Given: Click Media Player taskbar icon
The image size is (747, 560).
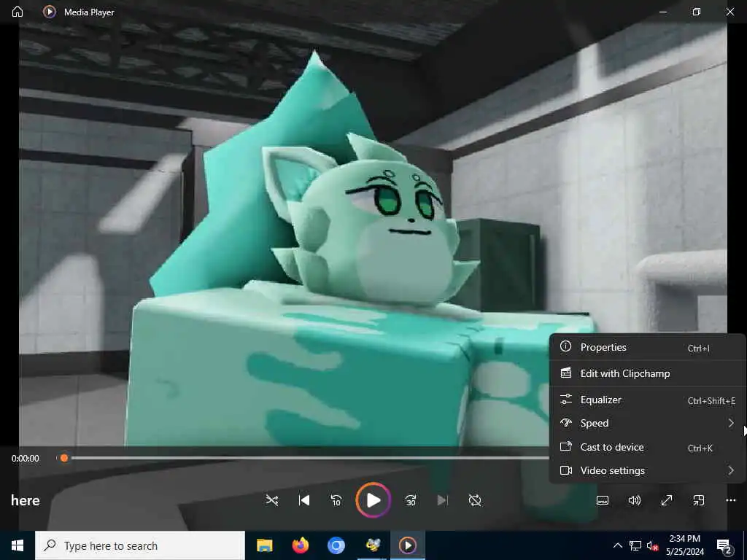Looking at the screenshot, I should pos(408,545).
